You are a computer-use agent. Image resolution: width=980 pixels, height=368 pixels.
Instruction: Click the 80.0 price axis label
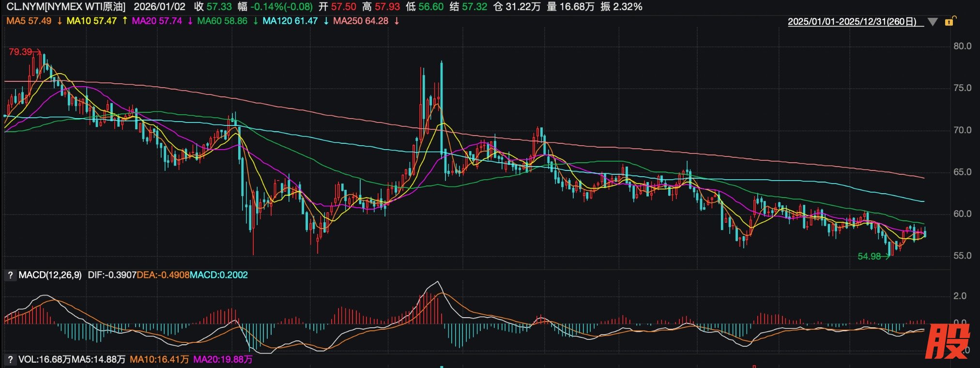tap(962, 46)
